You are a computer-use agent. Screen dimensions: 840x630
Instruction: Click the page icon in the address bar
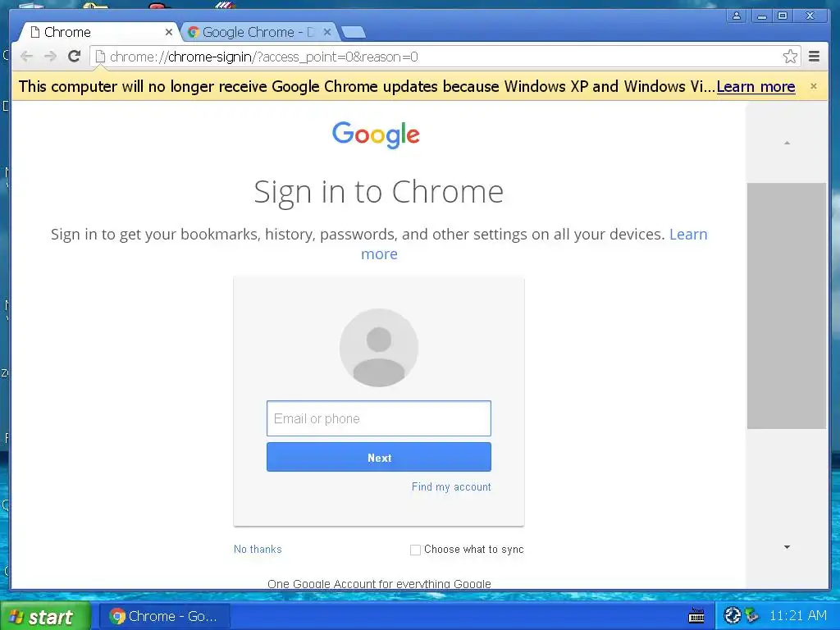coord(100,57)
